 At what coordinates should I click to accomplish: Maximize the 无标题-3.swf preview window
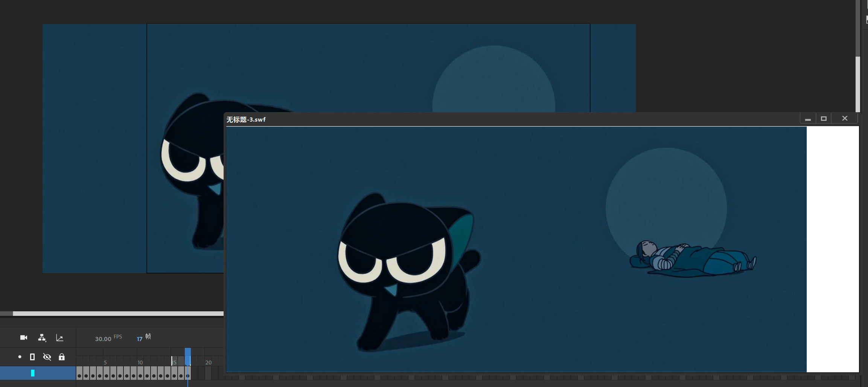coord(824,119)
